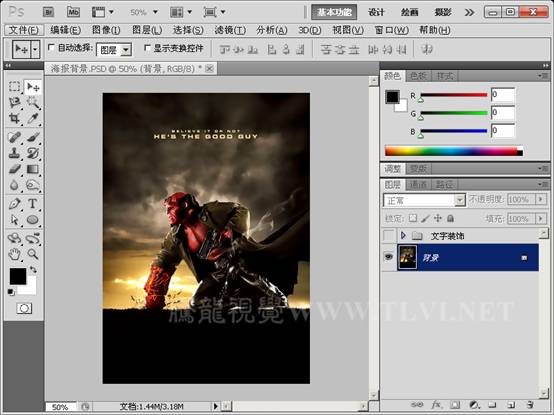Toggle lock all padlock icon
554x415 pixels.
[x=450, y=218]
